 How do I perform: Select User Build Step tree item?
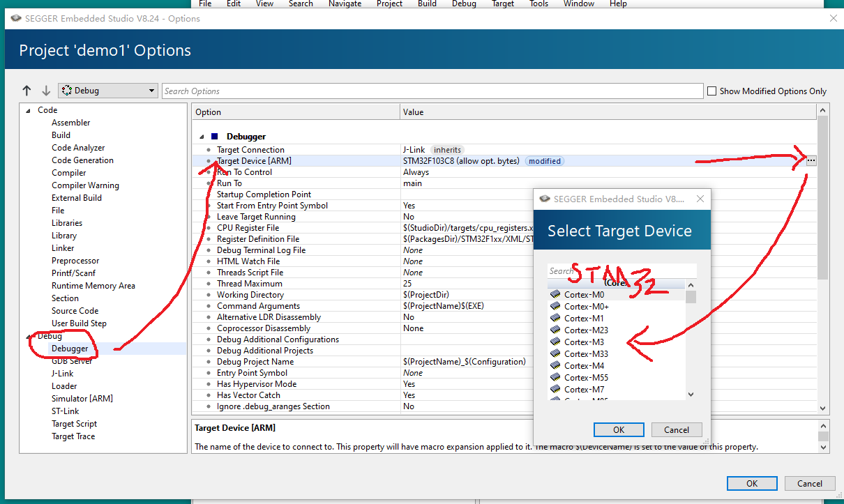click(x=79, y=323)
